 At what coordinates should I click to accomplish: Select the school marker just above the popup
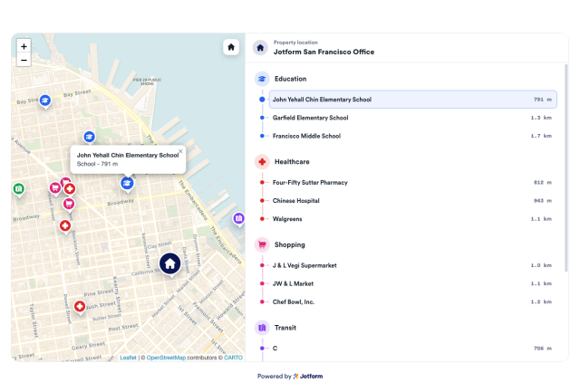(x=89, y=138)
